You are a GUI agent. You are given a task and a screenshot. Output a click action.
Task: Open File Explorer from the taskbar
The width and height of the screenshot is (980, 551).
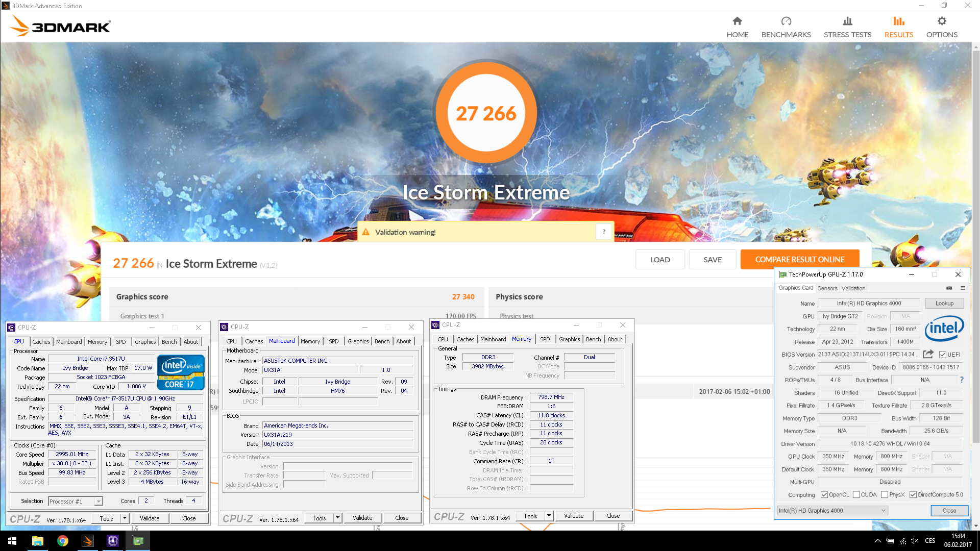37,541
